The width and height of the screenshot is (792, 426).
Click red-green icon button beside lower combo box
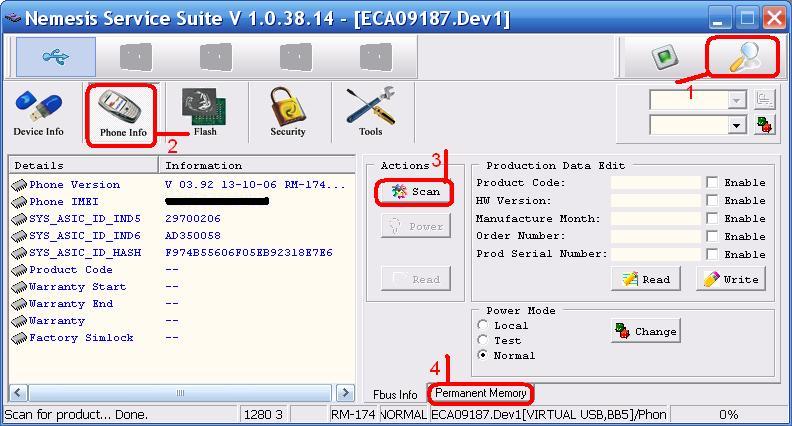point(765,124)
